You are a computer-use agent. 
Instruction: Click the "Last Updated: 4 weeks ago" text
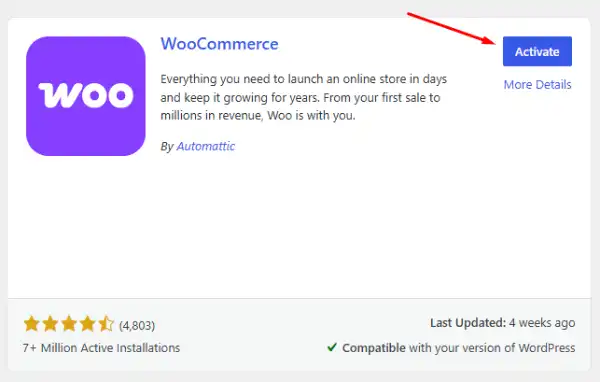point(502,323)
